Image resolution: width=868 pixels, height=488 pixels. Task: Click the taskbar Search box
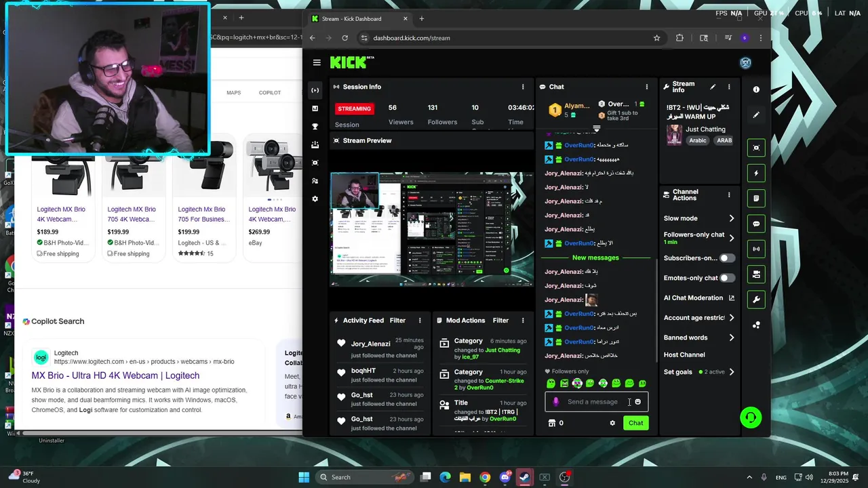click(x=364, y=477)
